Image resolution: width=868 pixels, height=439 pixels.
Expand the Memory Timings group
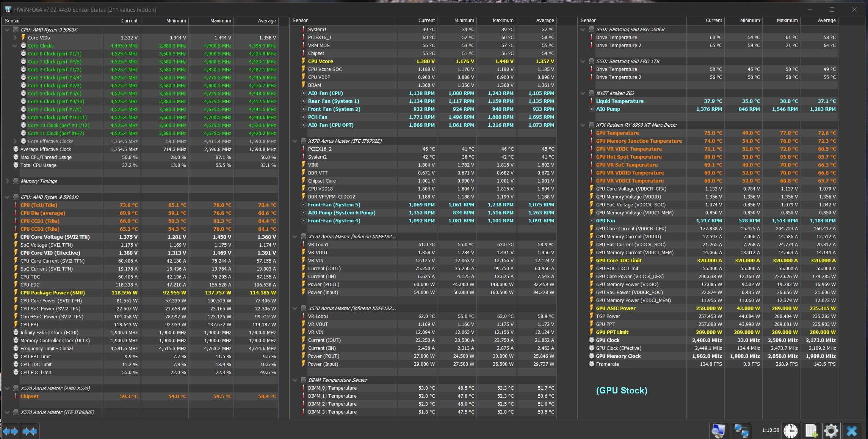point(7,181)
